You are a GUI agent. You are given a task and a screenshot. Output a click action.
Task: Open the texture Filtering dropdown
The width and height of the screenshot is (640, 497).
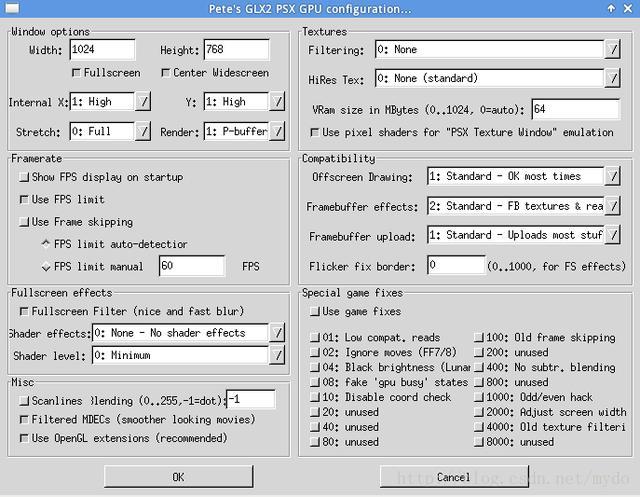coord(612,49)
